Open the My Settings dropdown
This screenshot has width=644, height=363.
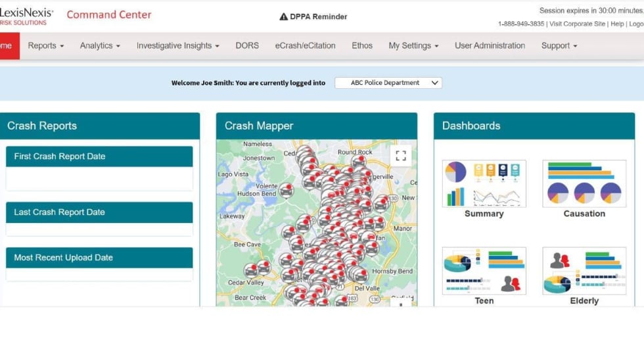(413, 46)
